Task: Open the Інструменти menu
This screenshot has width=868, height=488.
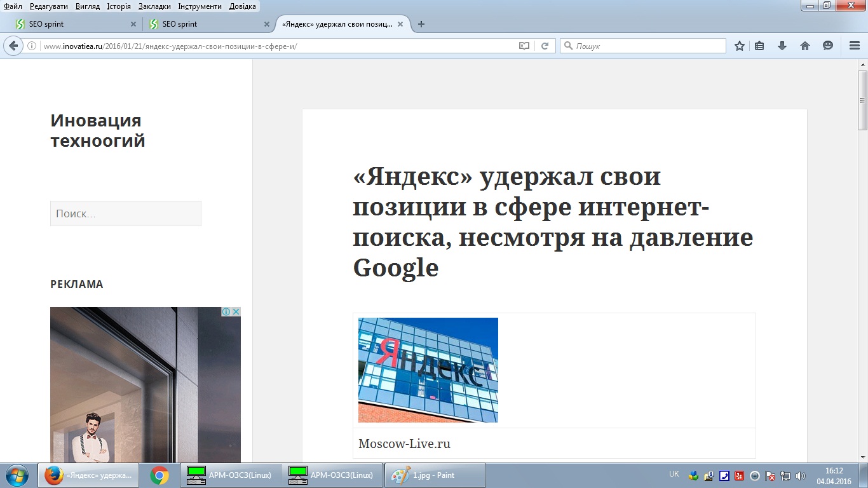Action: click(200, 6)
